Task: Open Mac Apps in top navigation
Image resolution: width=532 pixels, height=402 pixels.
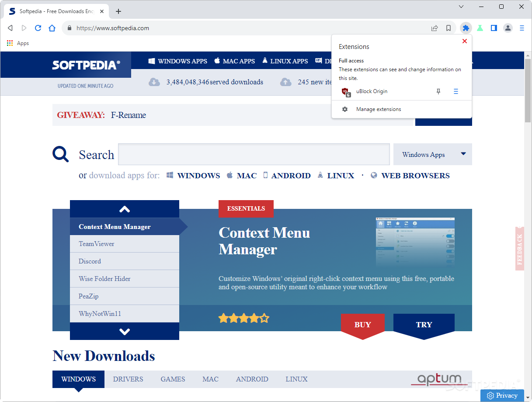Action: [x=234, y=61]
